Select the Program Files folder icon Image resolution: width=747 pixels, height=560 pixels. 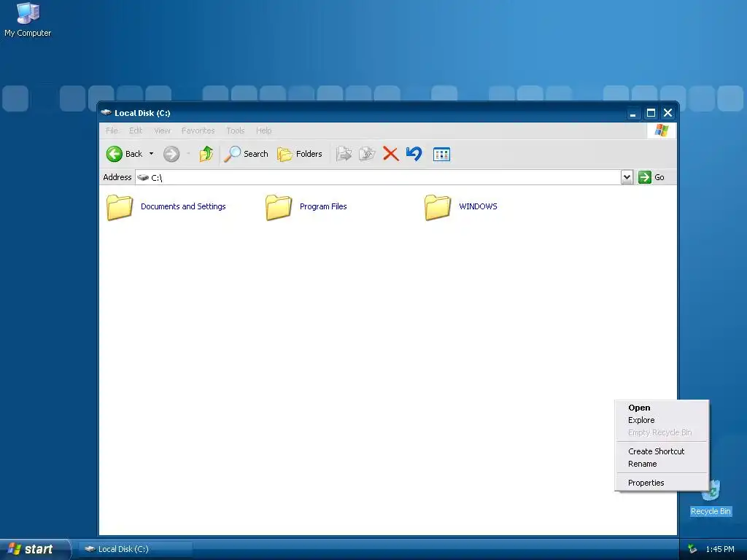pyautogui.click(x=279, y=207)
